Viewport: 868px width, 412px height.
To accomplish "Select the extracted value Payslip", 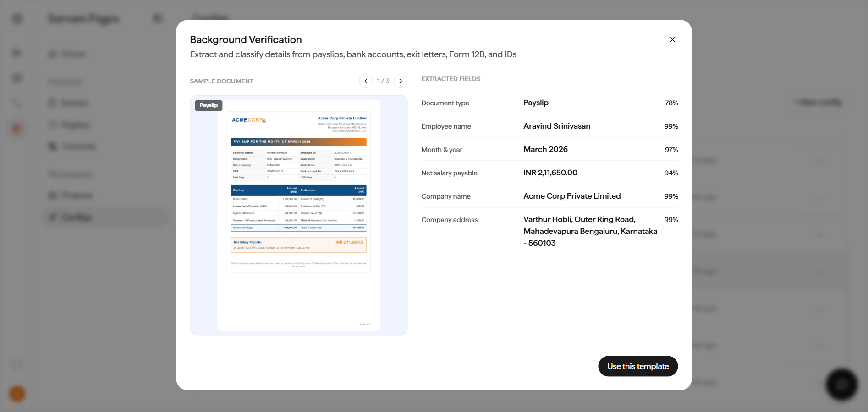I will [x=536, y=103].
